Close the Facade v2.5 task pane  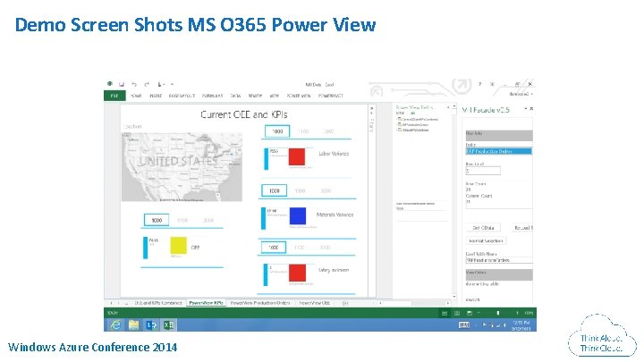[x=531, y=109]
